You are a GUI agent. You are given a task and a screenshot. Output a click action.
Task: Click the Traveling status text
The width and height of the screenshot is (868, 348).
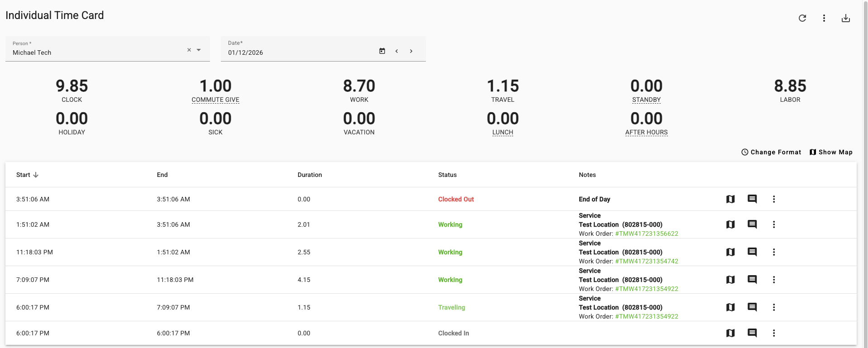pyautogui.click(x=451, y=307)
